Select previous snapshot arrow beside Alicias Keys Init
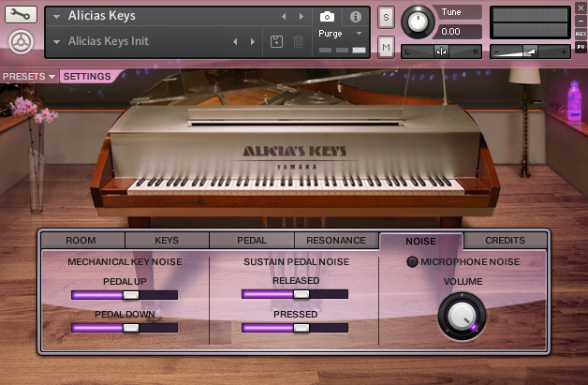The image size is (588, 385). coord(235,41)
